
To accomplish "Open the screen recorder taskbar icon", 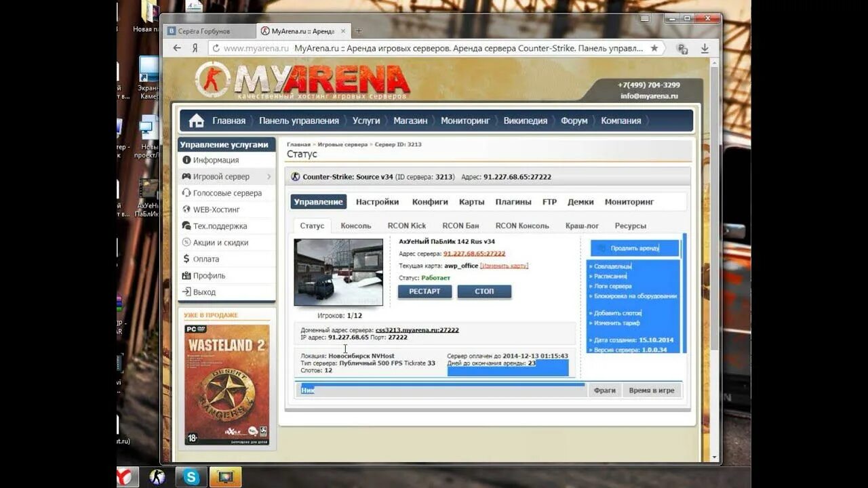I will point(226,477).
